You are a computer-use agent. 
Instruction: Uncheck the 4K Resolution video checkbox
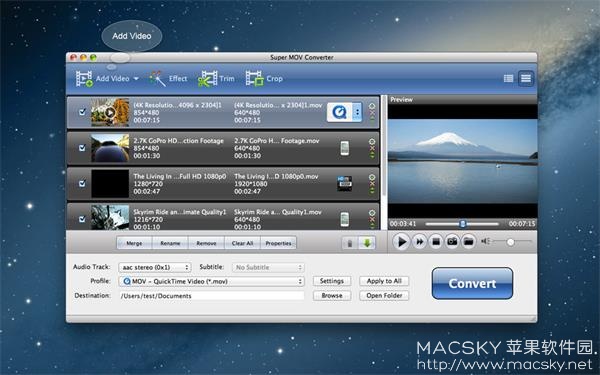point(82,112)
